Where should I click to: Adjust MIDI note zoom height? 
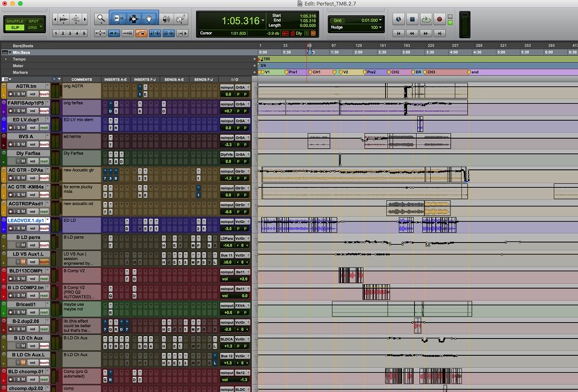click(76, 19)
